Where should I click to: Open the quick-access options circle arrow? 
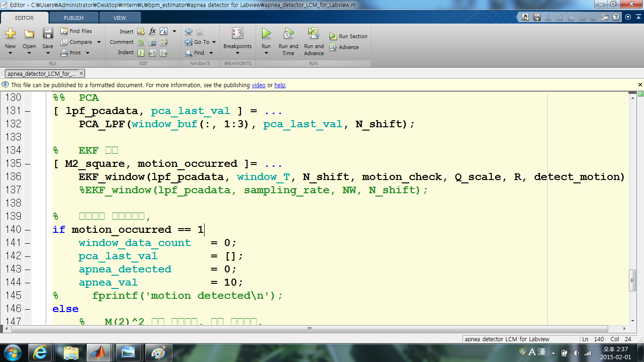click(x=627, y=17)
